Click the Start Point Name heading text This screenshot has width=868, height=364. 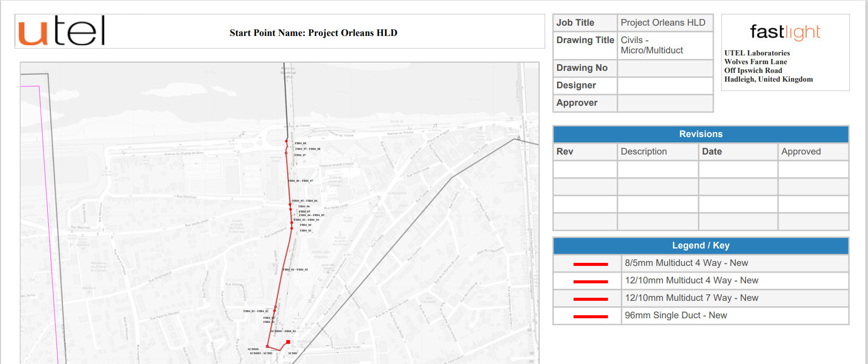click(x=313, y=33)
